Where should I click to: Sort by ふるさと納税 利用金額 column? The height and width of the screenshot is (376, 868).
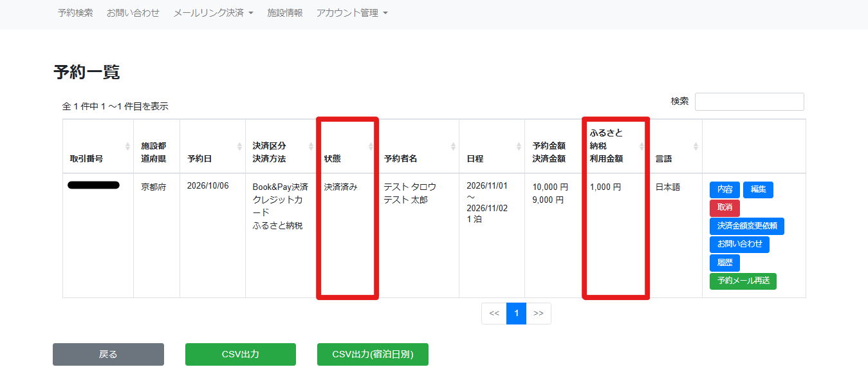615,146
